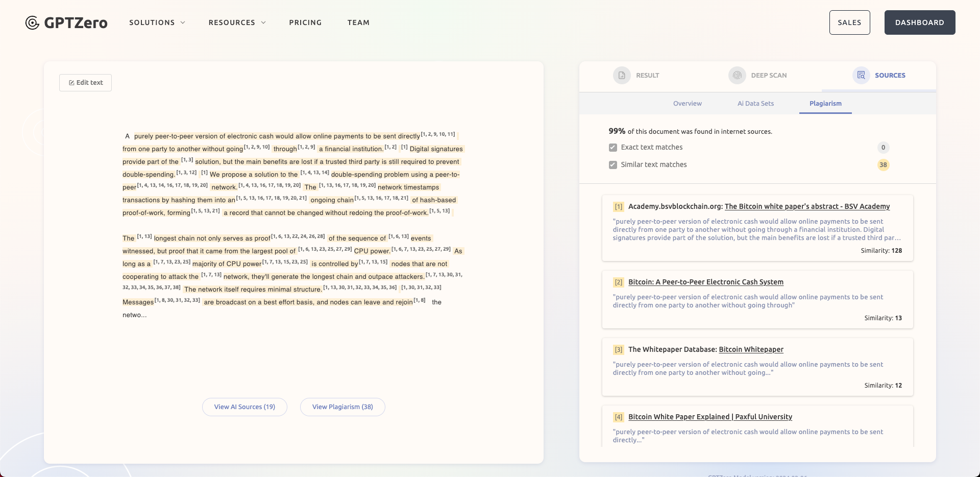
Task: Toggle Similar text matches checkbox
Action: [613, 165]
